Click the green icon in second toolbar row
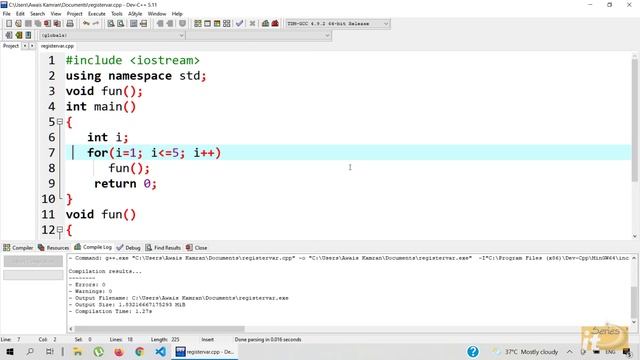 [x=18, y=35]
